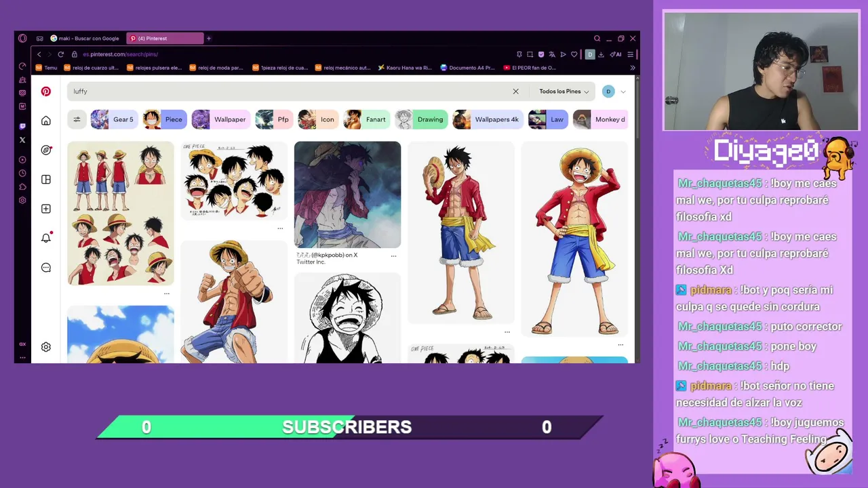Open Pinterest settings gear in sidebar
This screenshot has width=868, height=488.
click(46, 347)
